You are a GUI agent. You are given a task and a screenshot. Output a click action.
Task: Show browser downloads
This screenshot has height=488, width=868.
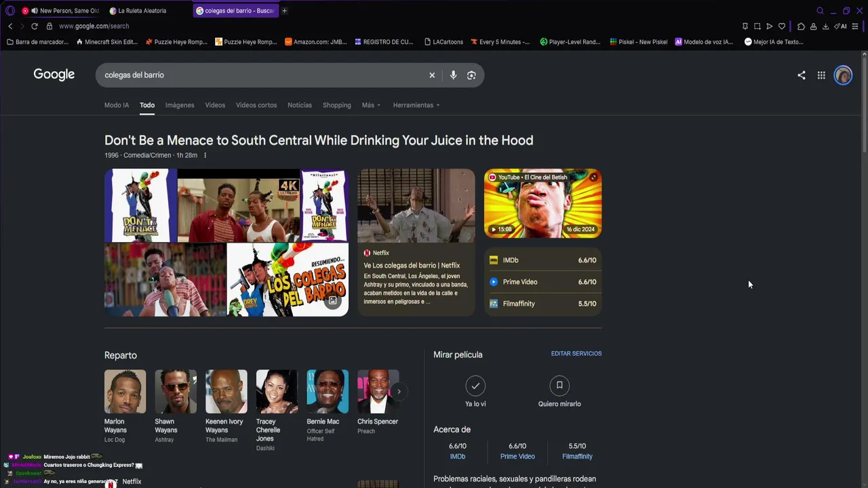(x=825, y=26)
